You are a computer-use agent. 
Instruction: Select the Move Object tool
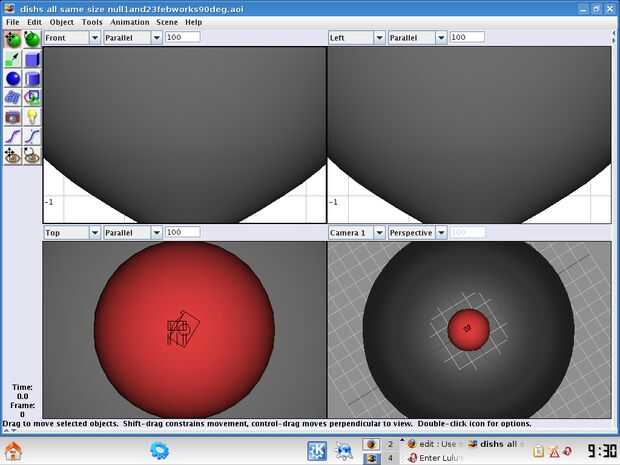(x=13, y=40)
